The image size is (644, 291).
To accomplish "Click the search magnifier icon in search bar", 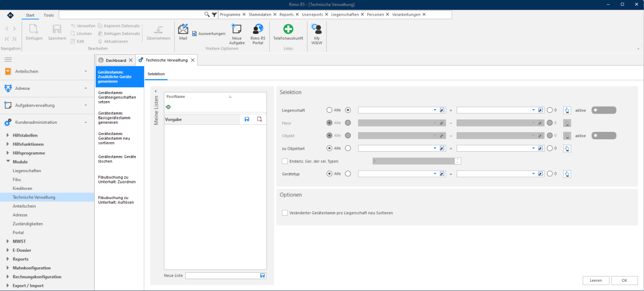I will click(x=207, y=15).
